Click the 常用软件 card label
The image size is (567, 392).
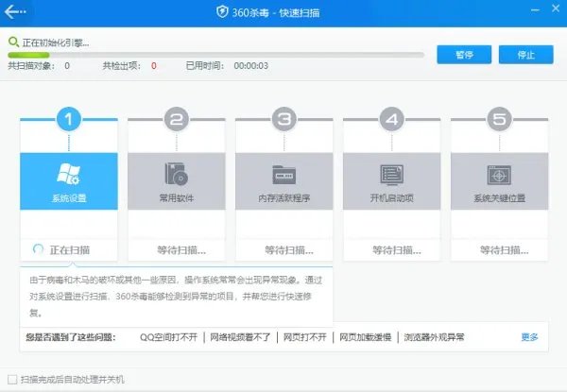(x=177, y=198)
